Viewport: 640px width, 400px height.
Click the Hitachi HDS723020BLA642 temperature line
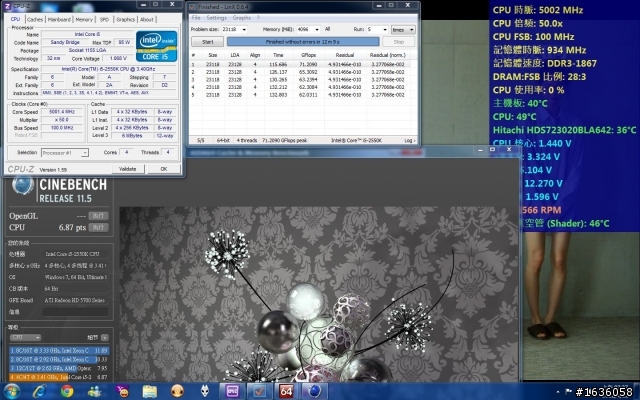564,130
